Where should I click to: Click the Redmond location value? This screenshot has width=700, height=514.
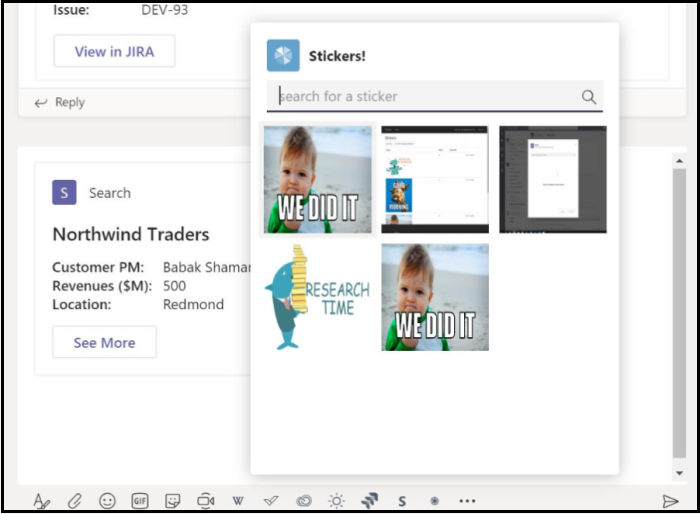[x=193, y=305]
